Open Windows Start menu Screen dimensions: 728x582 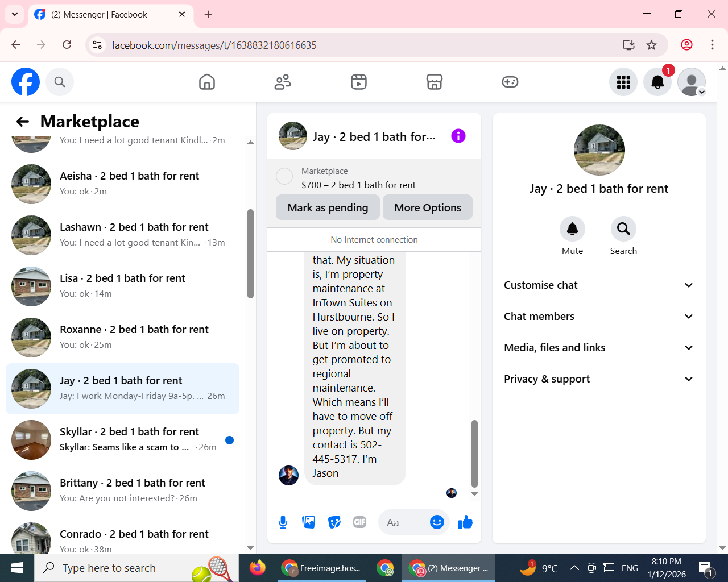(x=17, y=568)
